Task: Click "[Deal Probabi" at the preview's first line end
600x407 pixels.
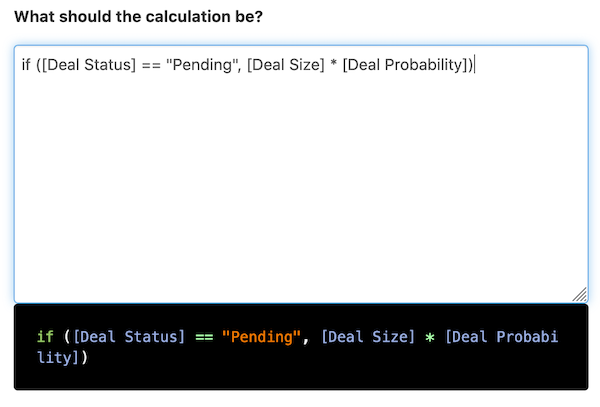Action: (x=502, y=337)
